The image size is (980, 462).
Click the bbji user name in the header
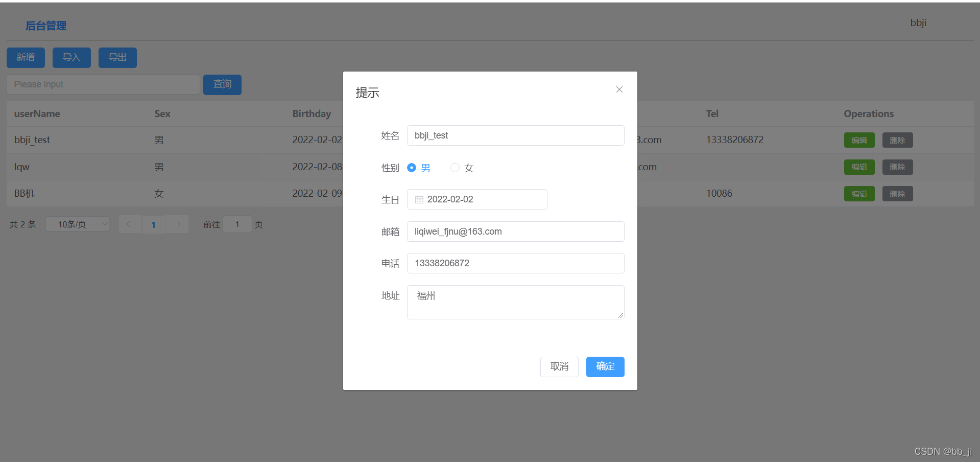[918, 22]
